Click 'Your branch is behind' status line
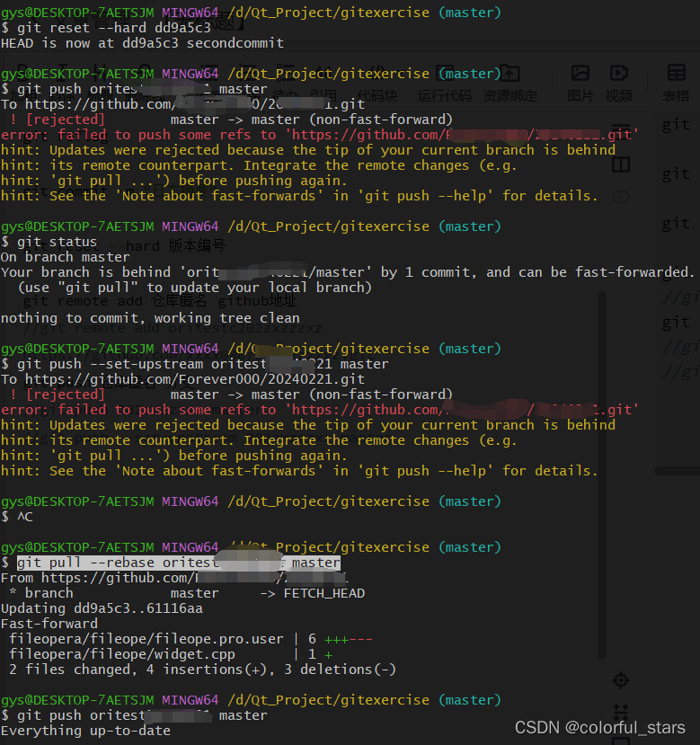 click(x=348, y=272)
